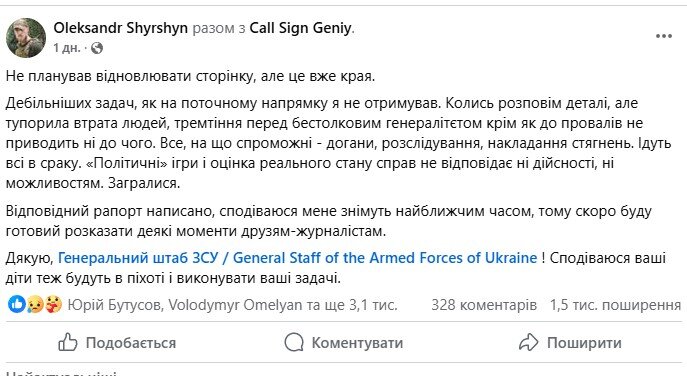687x376 pixels.
Task: Click the care hug reaction emoji
Action: point(53,304)
